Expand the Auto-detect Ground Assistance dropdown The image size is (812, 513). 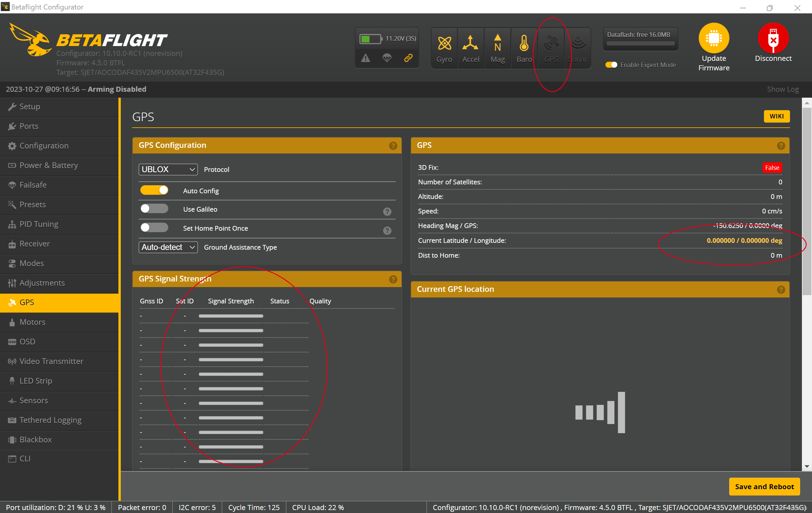click(168, 247)
